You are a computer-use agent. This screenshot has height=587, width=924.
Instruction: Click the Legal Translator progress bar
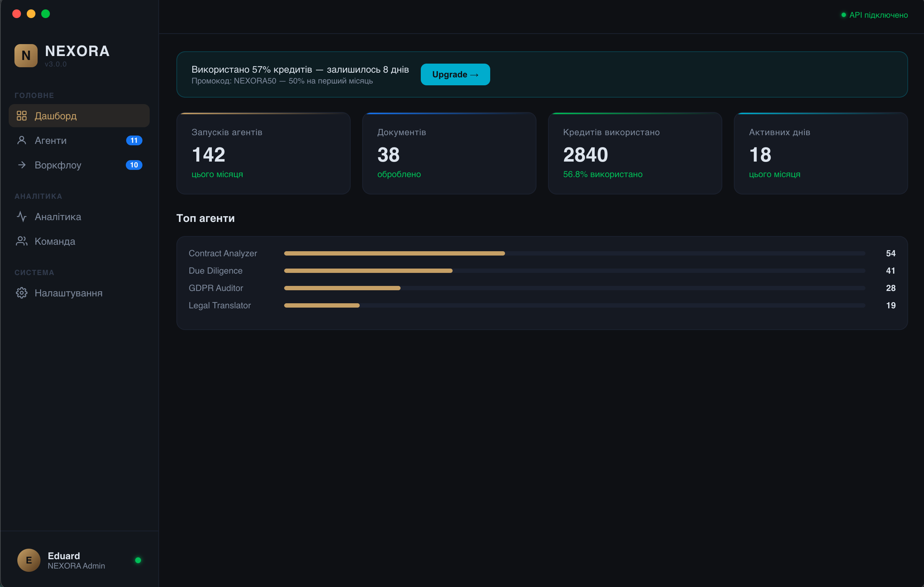pos(574,305)
